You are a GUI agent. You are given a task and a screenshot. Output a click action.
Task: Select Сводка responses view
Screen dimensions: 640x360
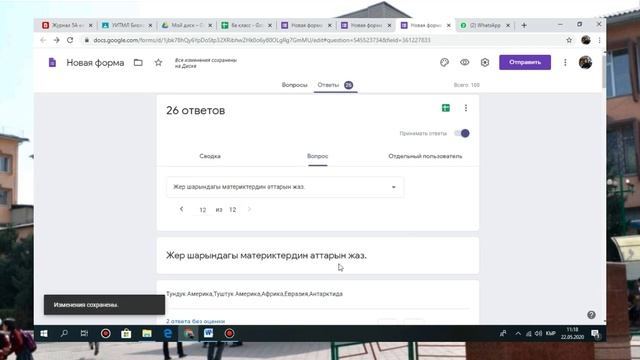pos(210,156)
